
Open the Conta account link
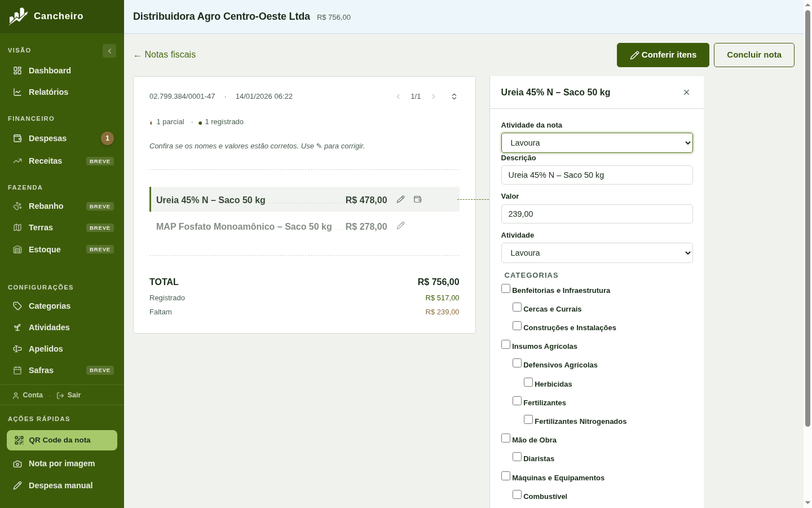coord(28,395)
